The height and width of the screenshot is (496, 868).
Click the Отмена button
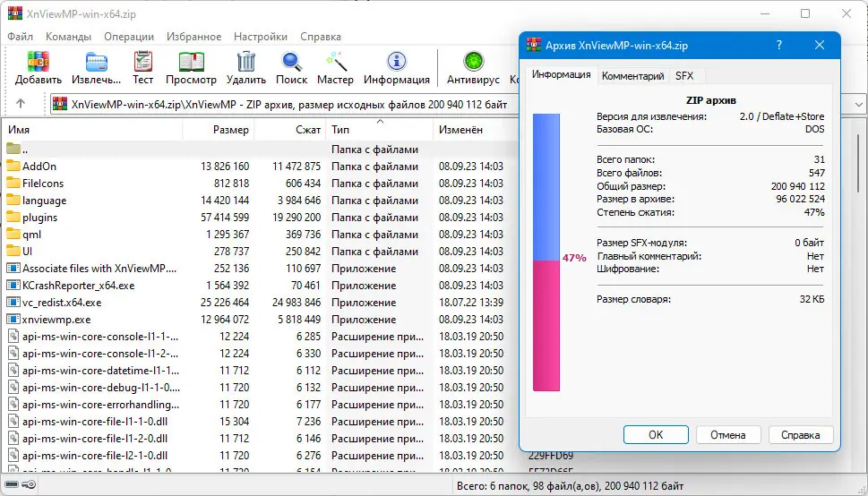[x=728, y=434]
